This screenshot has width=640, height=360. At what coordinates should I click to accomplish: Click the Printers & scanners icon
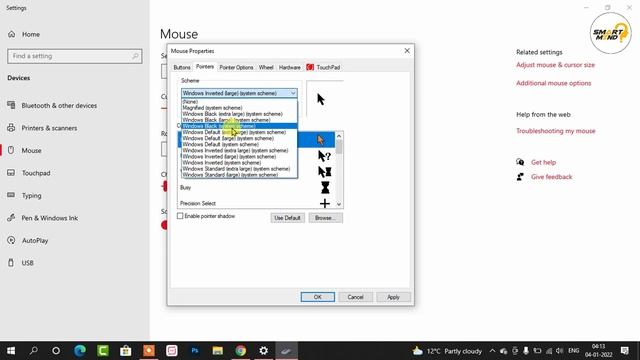(x=11, y=128)
